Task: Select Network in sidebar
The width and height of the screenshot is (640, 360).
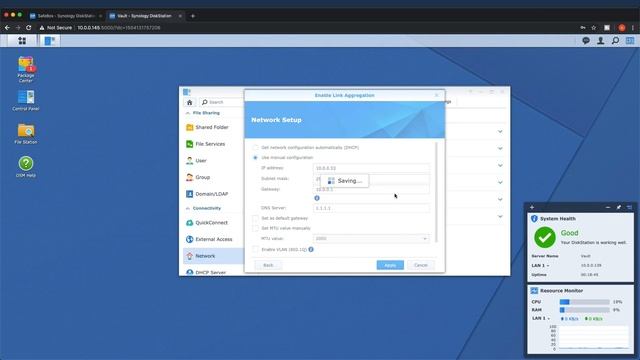Action: [213, 256]
